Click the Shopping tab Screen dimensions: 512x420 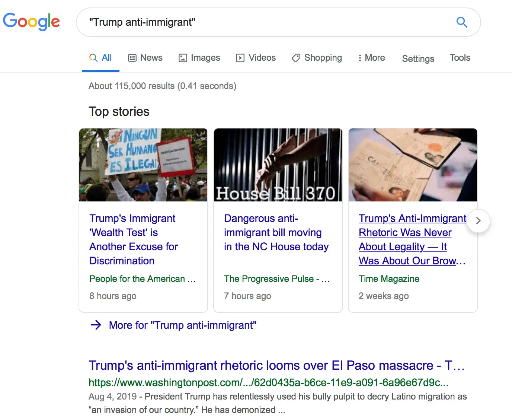[317, 58]
